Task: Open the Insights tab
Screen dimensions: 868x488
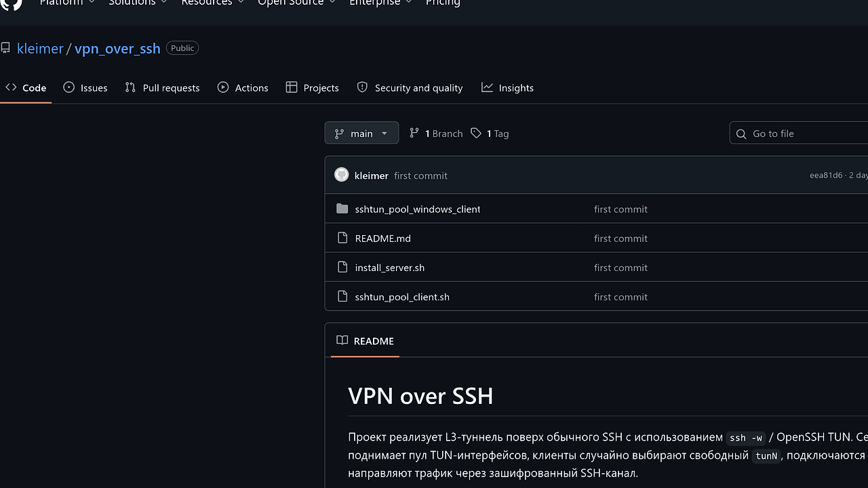Action: [507, 87]
